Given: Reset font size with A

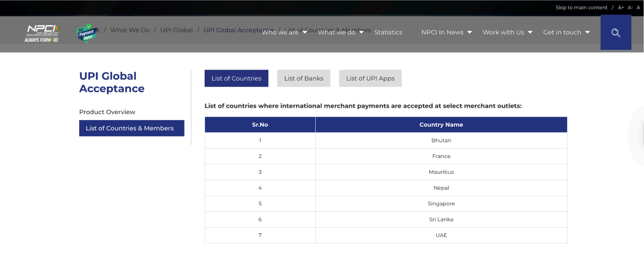Looking at the screenshot, I should pyautogui.click(x=638, y=7).
